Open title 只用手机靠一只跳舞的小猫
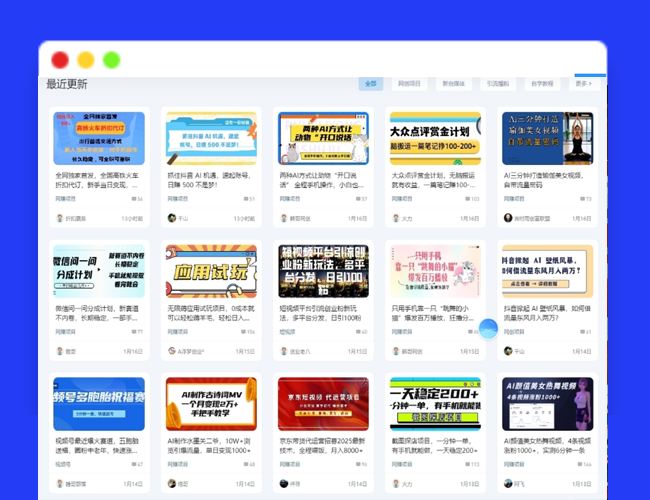650x500 pixels. [432, 313]
